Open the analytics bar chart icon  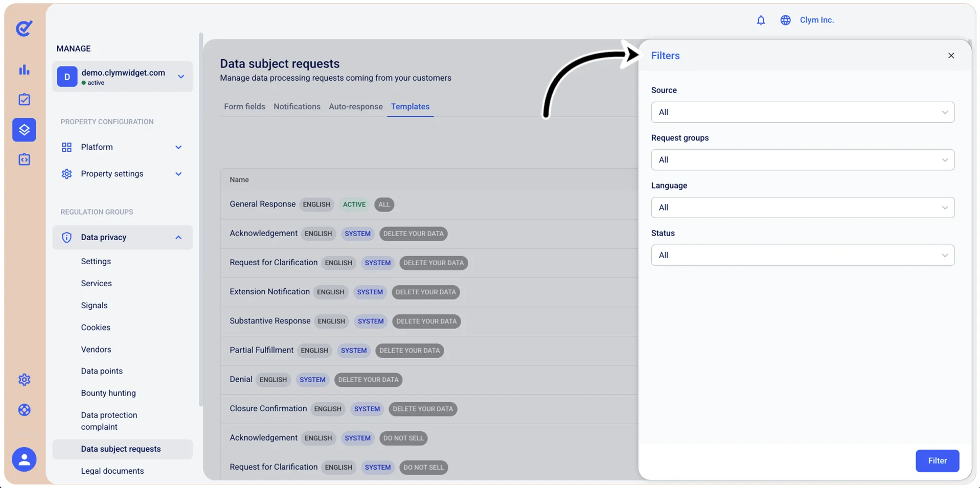point(24,69)
